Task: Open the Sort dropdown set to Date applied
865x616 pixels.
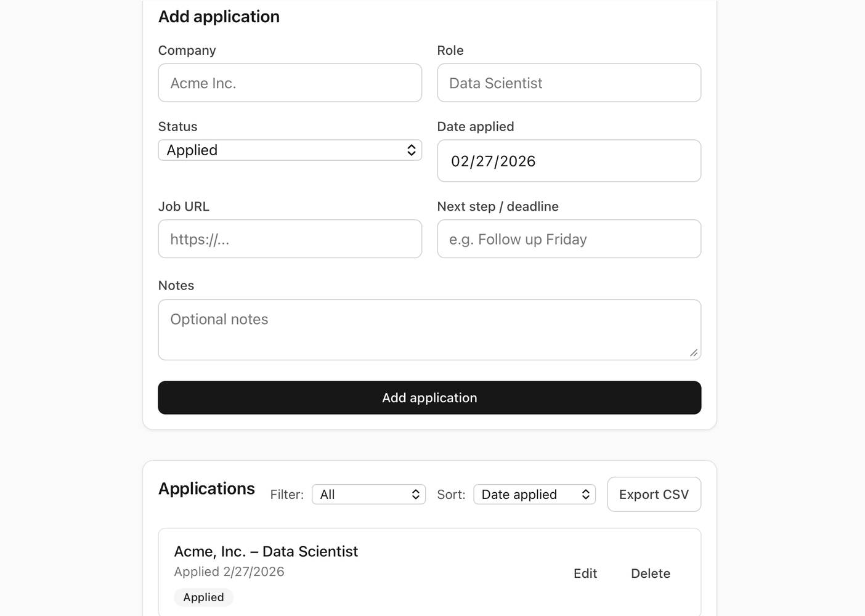Action: 534,494
